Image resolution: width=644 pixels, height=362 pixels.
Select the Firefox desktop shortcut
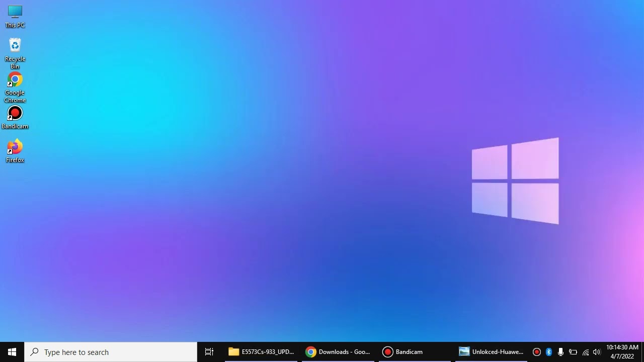point(15,151)
